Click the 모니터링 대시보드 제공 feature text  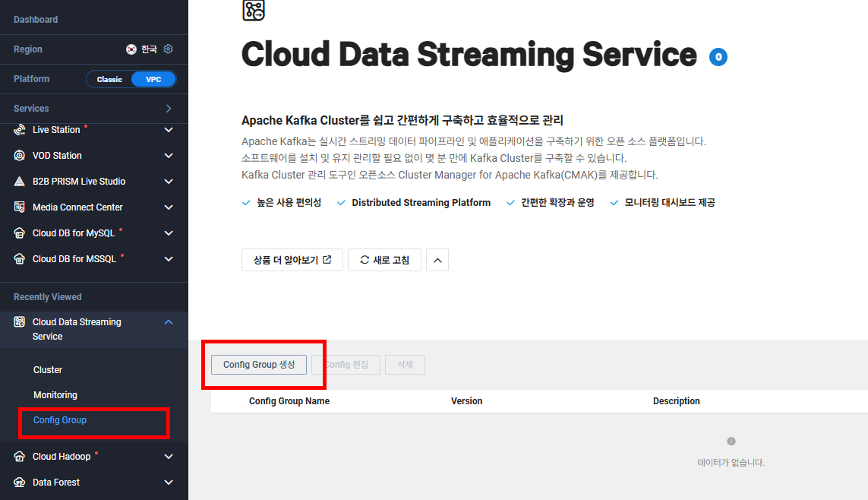tap(670, 203)
